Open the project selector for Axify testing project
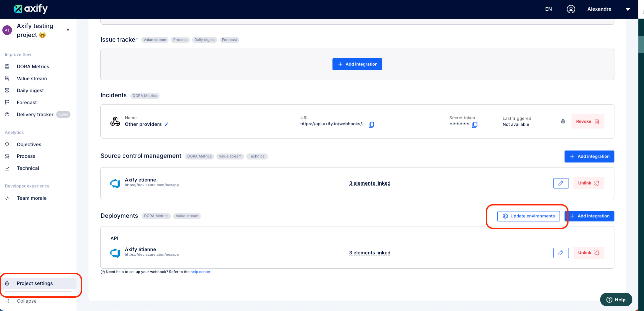 tap(68, 30)
